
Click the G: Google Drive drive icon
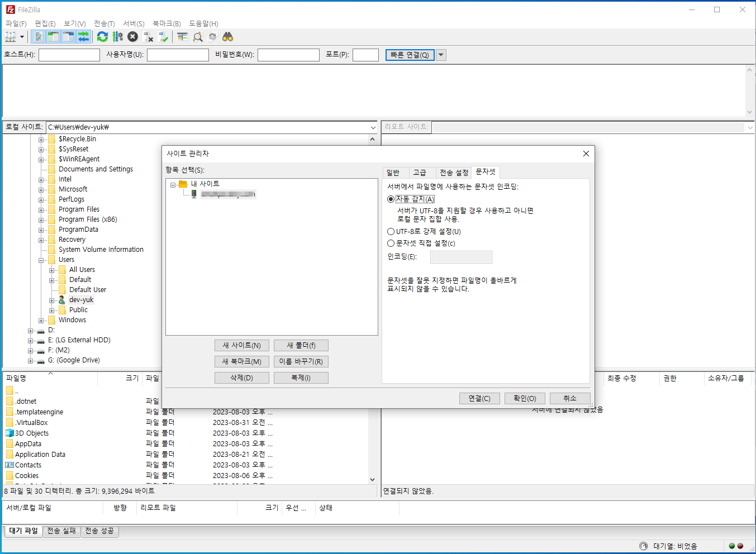coord(41,360)
